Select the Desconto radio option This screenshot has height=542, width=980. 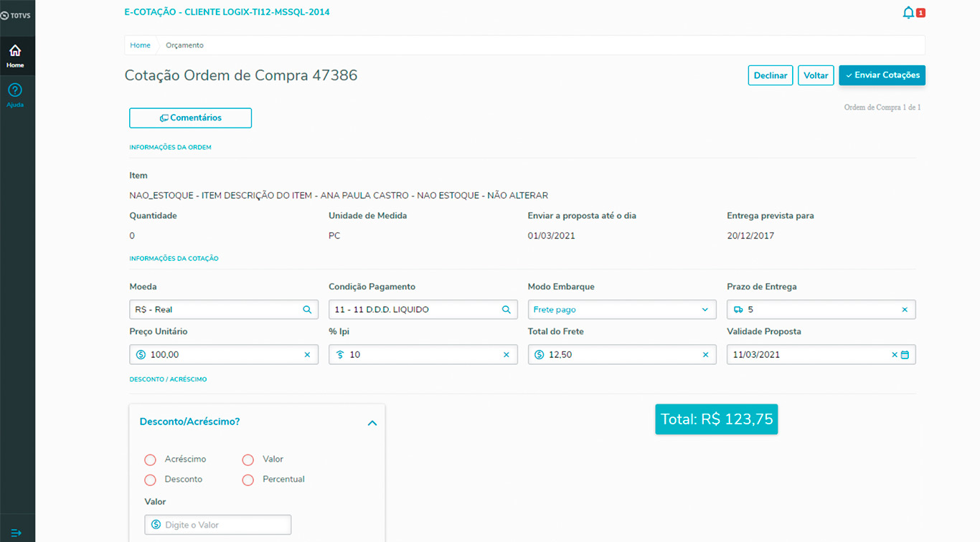pyautogui.click(x=150, y=480)
